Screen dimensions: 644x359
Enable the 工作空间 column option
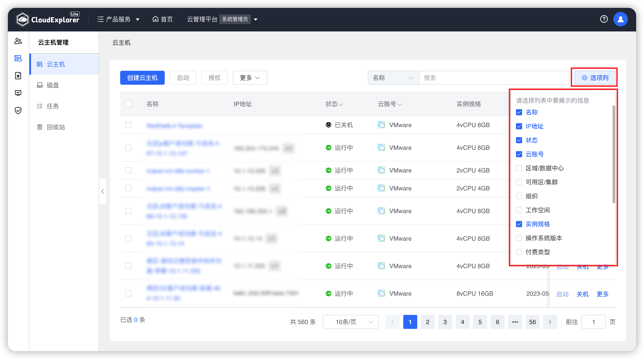click(519, 210)
